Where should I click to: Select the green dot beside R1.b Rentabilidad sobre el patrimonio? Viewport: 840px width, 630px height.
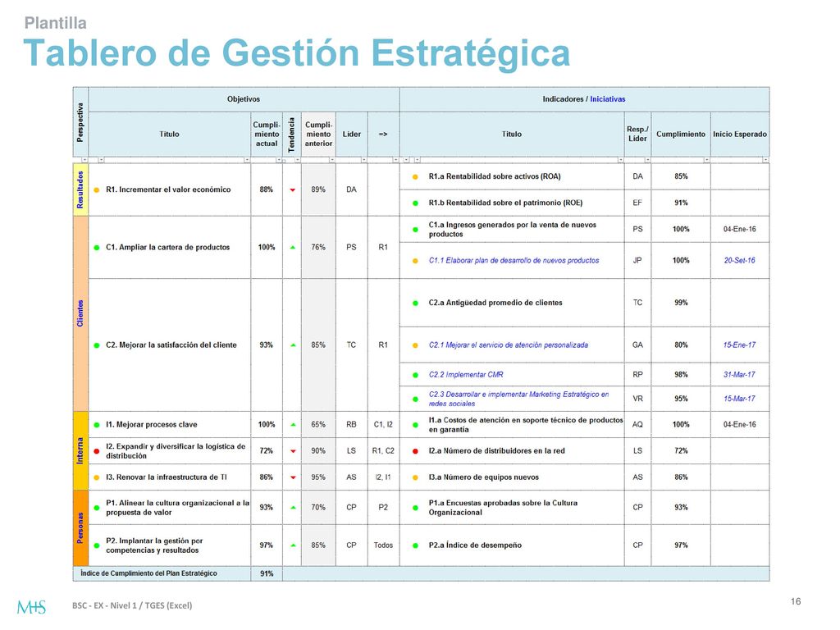pyautogui.click(x=415, y=203)
